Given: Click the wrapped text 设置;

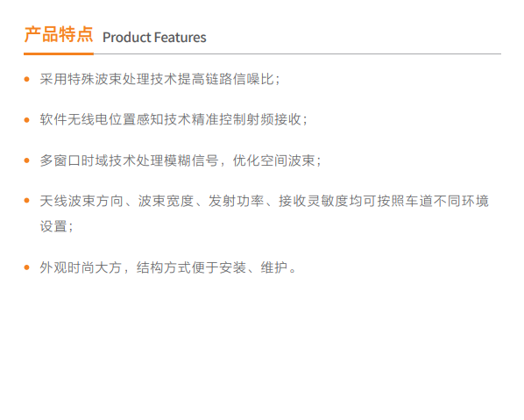Looking at the screenshot, I should [56, 226].
